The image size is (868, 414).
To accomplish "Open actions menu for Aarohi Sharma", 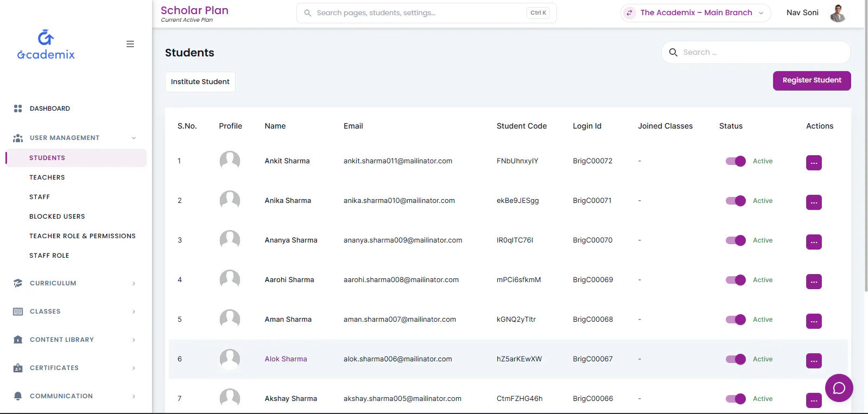I will tap(814, 282).
